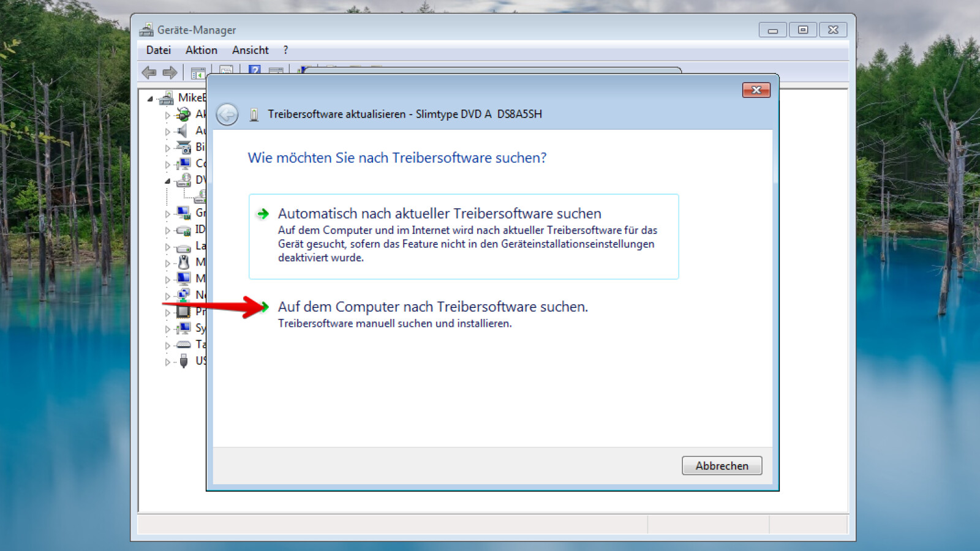Click the USB controller plug icon

tap(183, 361)
